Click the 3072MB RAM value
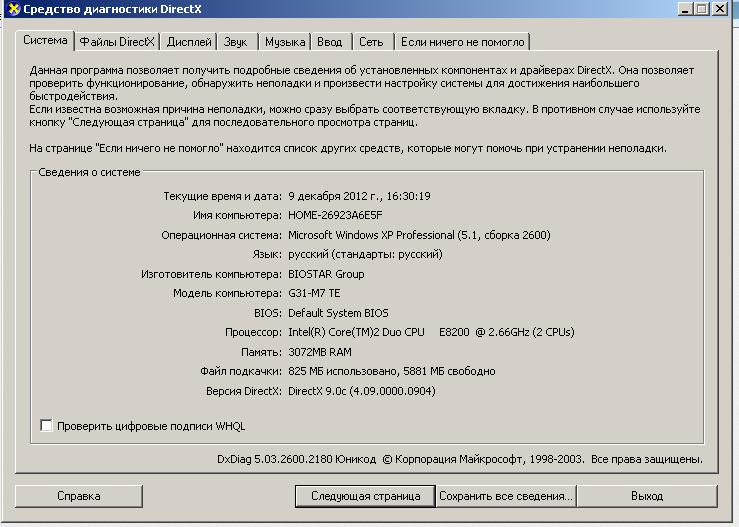Screen dimensions: 739x527 [x=320, y=352]
